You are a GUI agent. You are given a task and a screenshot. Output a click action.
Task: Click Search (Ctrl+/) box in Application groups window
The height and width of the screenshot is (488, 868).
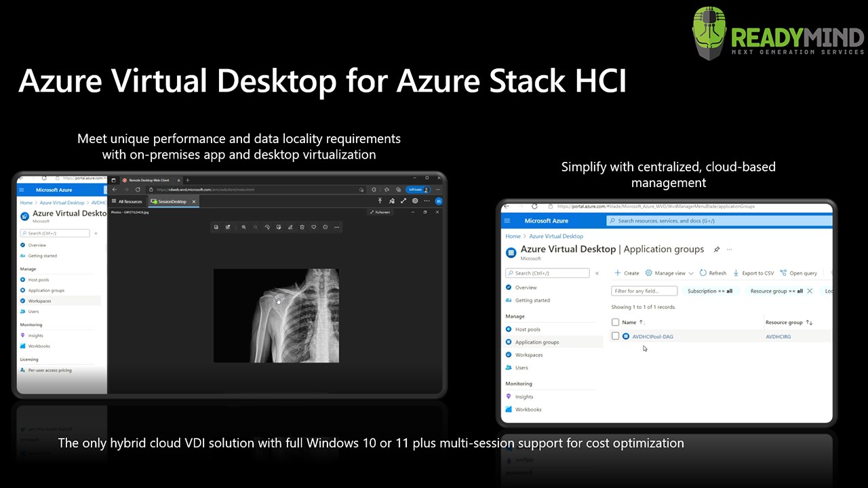click(548, 273)
